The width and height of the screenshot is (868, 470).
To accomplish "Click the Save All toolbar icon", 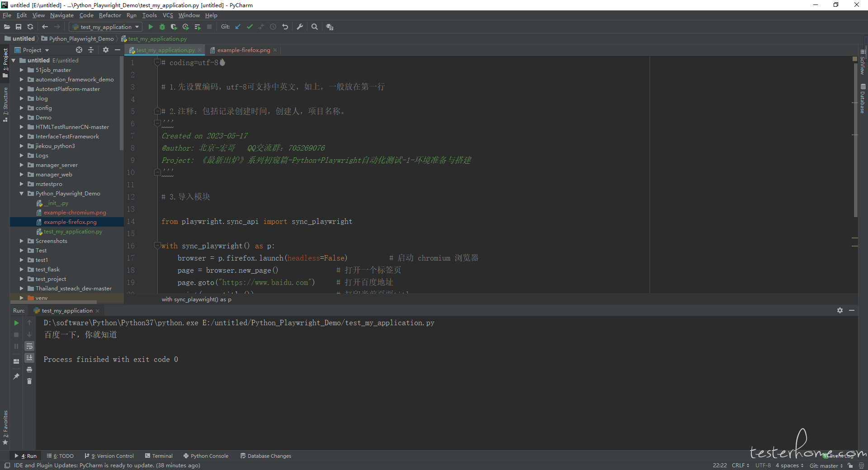I will (19, 27).
